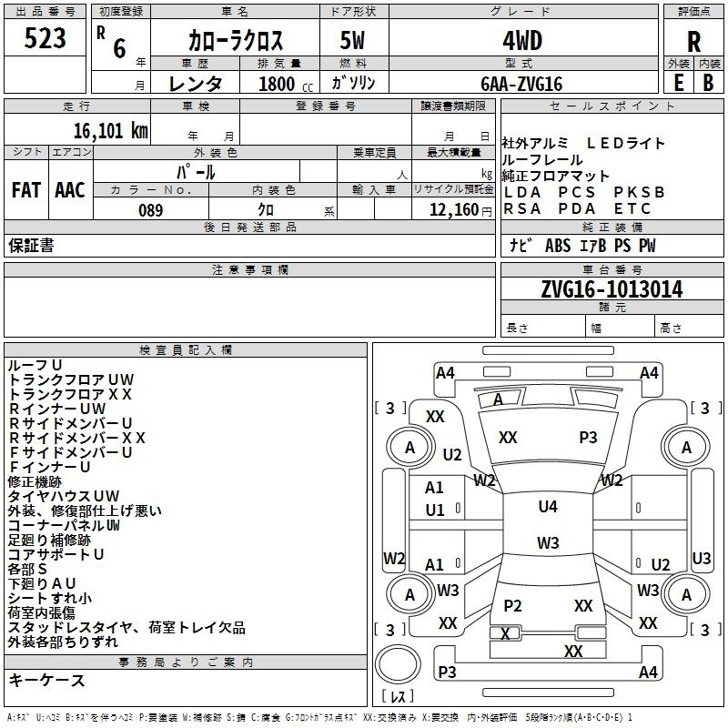This screenshot has width=728, height=728.
Task: Click the 高さ dimension field
Action: [x=689, y=327]
